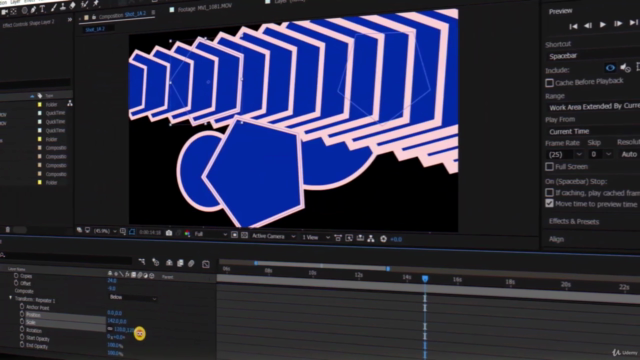Viewport: 640px width, 360px height.
Task: Enable Cache Before Playback checkbox
Action: tap(549, 83)
